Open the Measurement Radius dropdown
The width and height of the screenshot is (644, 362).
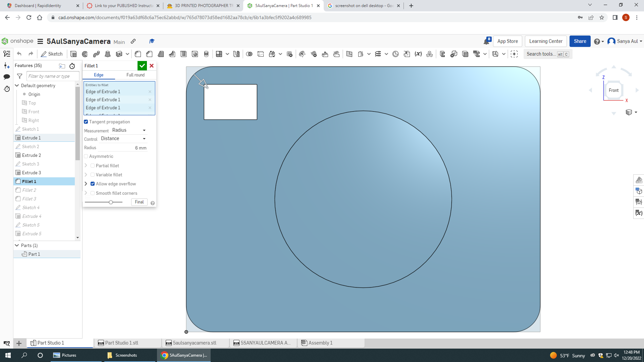129,130
